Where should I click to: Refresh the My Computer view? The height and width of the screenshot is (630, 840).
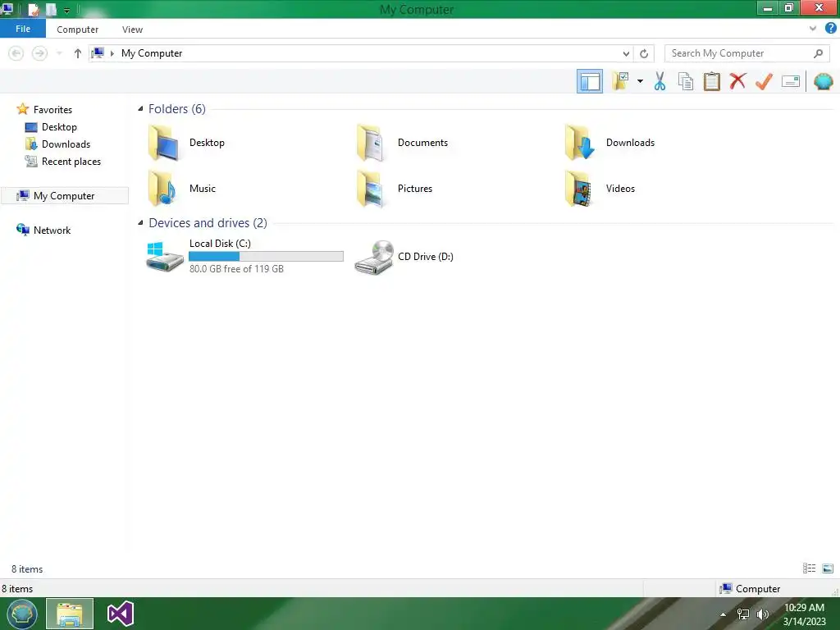(644, 53)
